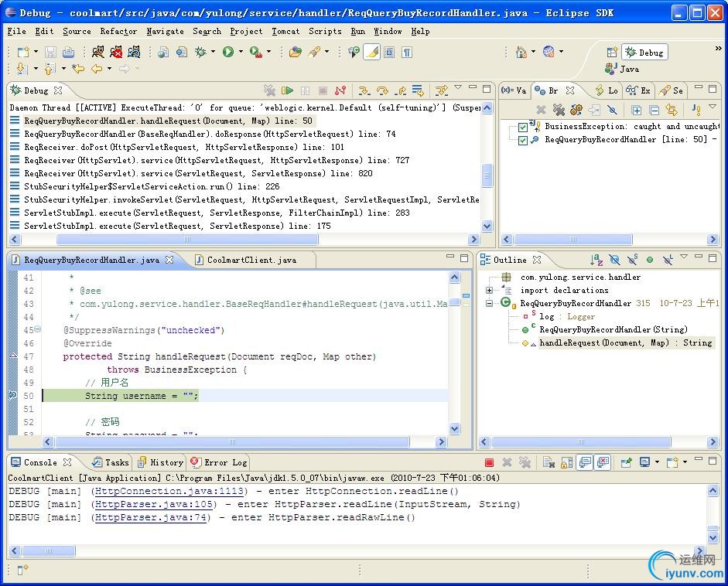The width and height of the screenshot is (728, 586).
Task: Click the Console horizontal scrollbar thumb
Action: pyautogui.click(x=48, y=550)
